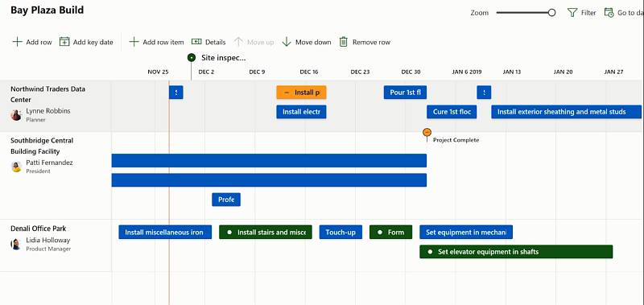Image resolution: width=644 pixels, height=305 pixels.
Task: Click the NOV 25 date header
Action: [x=158, y=72]
